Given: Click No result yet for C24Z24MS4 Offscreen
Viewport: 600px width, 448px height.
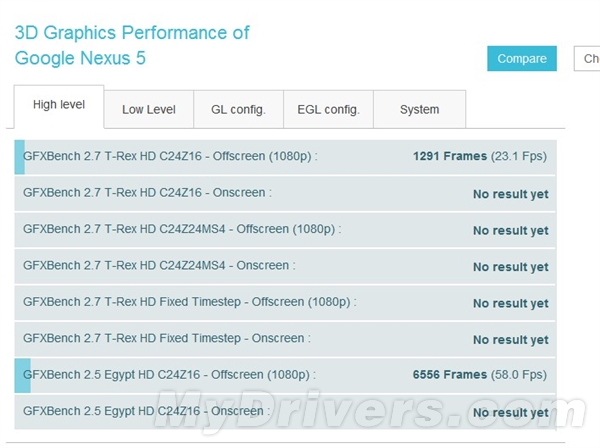Looking at the screenshot, I should coord(511,230).
